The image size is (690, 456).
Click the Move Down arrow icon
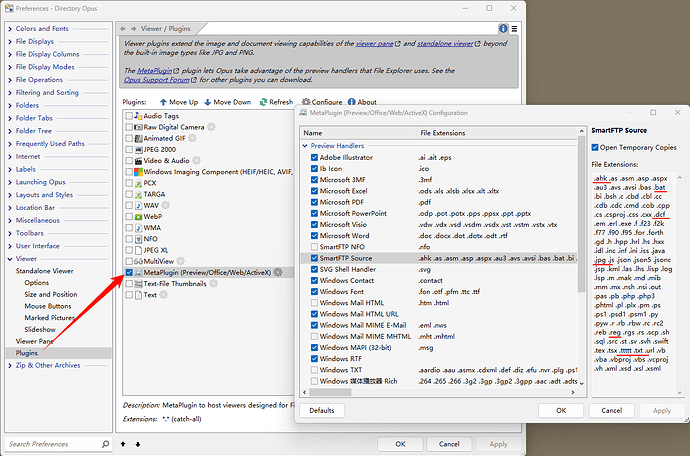pyautogui.click(x=208, y=102)
